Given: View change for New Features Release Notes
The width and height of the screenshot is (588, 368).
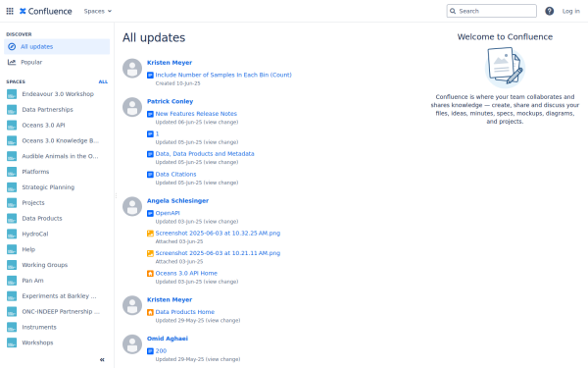Looking at the screenshot, I should pyautogui.click(x=220, y=122).
